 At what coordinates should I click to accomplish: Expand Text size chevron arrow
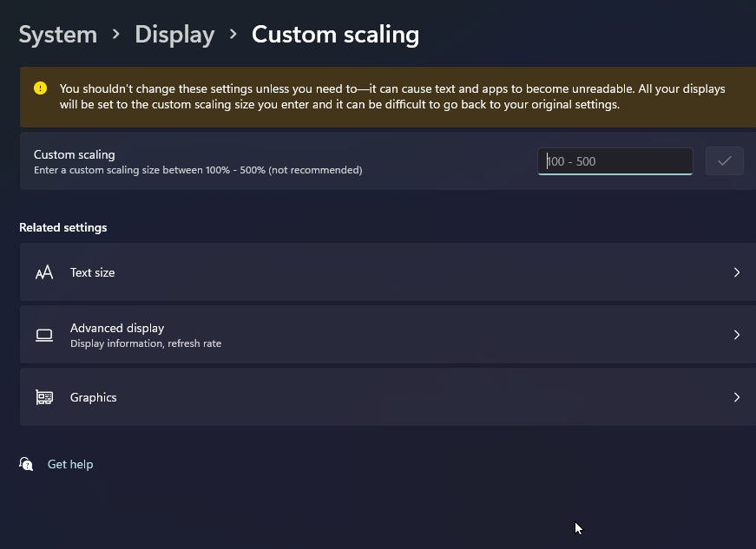click(736, 272)
